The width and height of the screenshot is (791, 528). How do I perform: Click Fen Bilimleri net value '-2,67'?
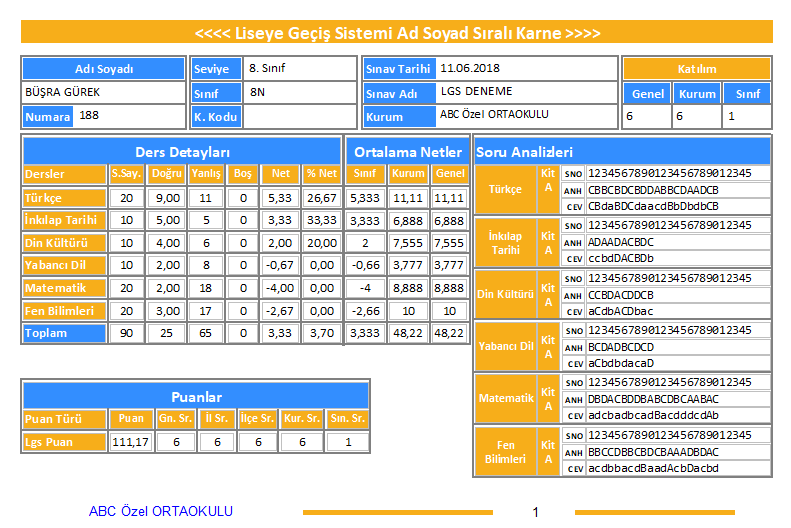(x=280, y=311)
